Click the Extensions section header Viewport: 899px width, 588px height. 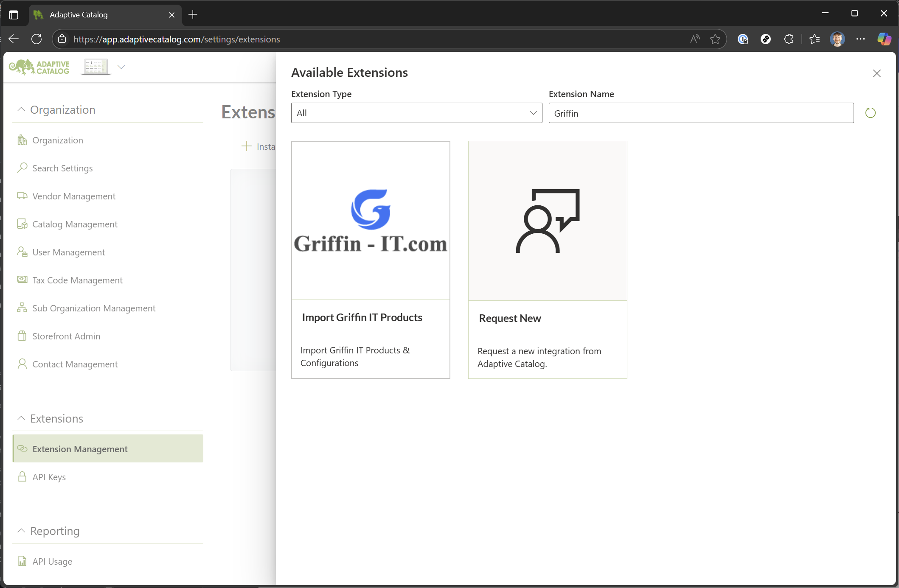(56, 419)
